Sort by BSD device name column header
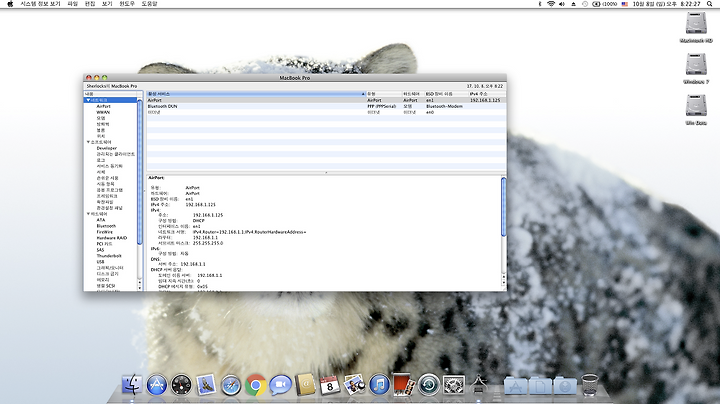The image size is (720, 404). pos(446,94)
